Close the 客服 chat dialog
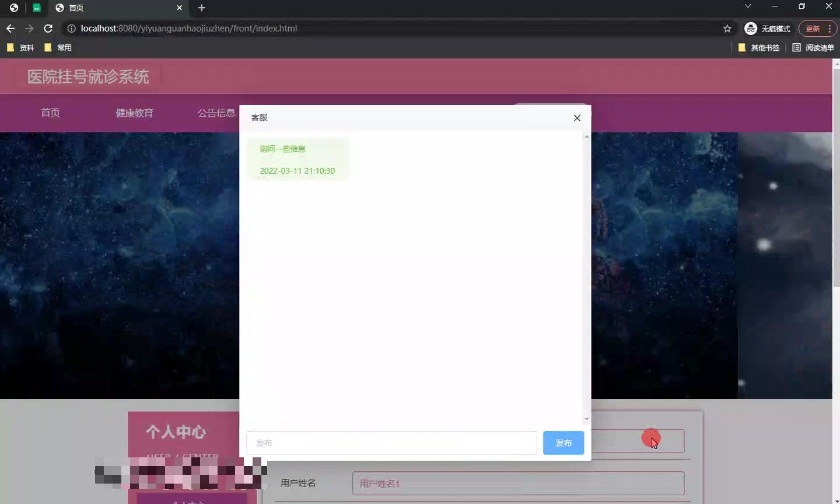 pos(577,118)
